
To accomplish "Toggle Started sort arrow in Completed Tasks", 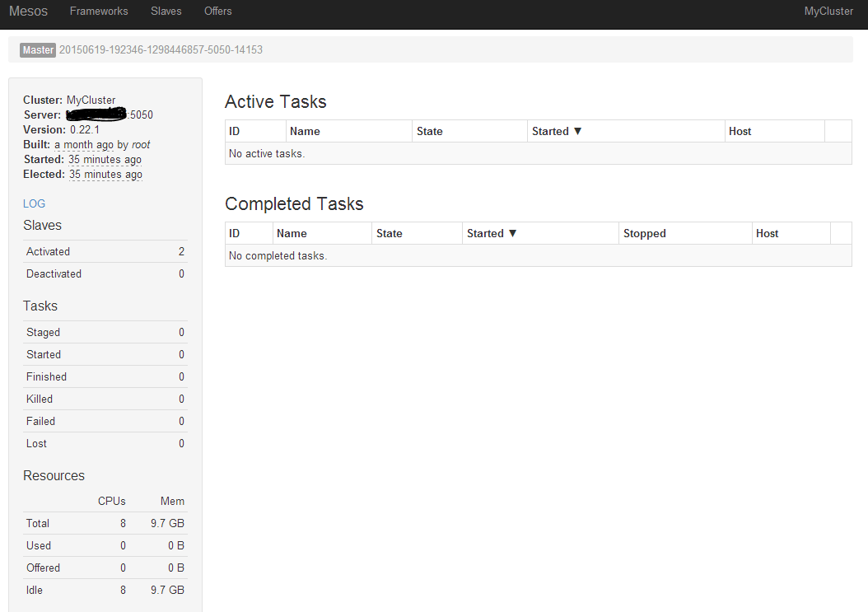I will coord(512,234).
